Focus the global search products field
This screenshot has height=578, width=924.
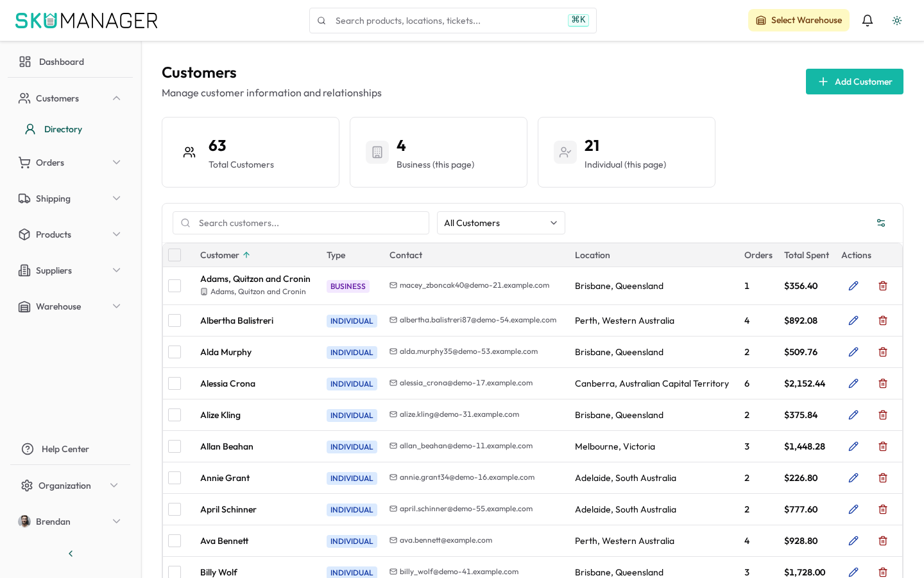point(453,21)
